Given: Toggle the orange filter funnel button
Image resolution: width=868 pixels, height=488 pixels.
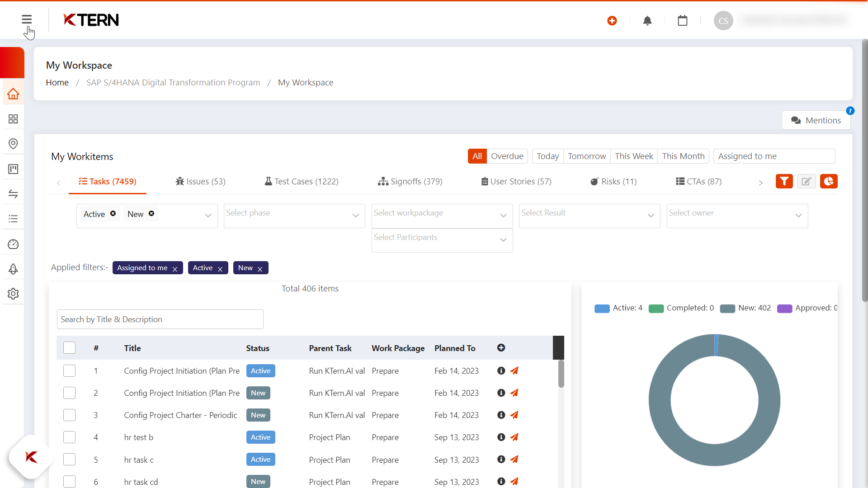Looking at the screenshot, I should click(784, 181).
